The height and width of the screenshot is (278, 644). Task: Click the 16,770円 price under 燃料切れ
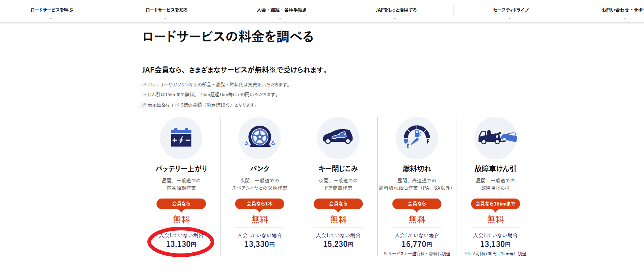coord(417,244)
